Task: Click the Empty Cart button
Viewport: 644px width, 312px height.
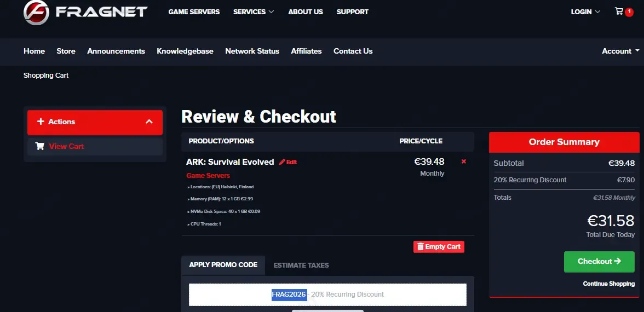Action: 439,247
